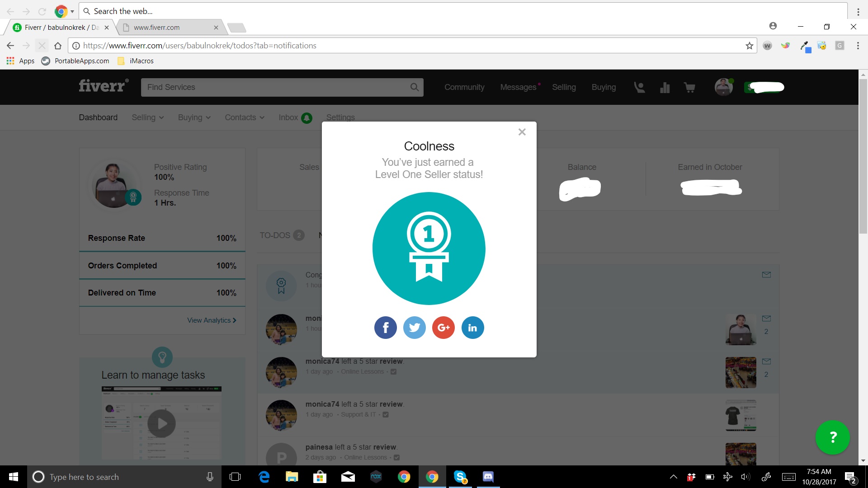Open the Settings menu item
Image resolution: width=868 pixels, height=488 pixels.
340,117
